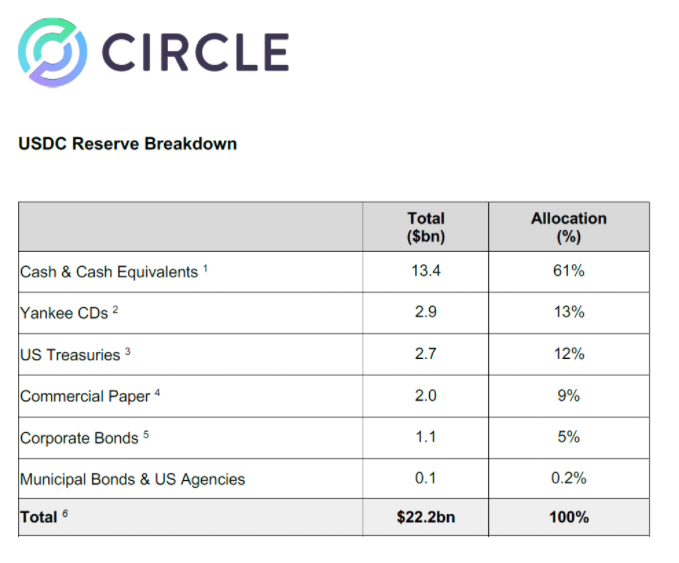This screenshot has width=679, height=563.
Task: Click the Total ($bn) column header
Action: point(426,227)
